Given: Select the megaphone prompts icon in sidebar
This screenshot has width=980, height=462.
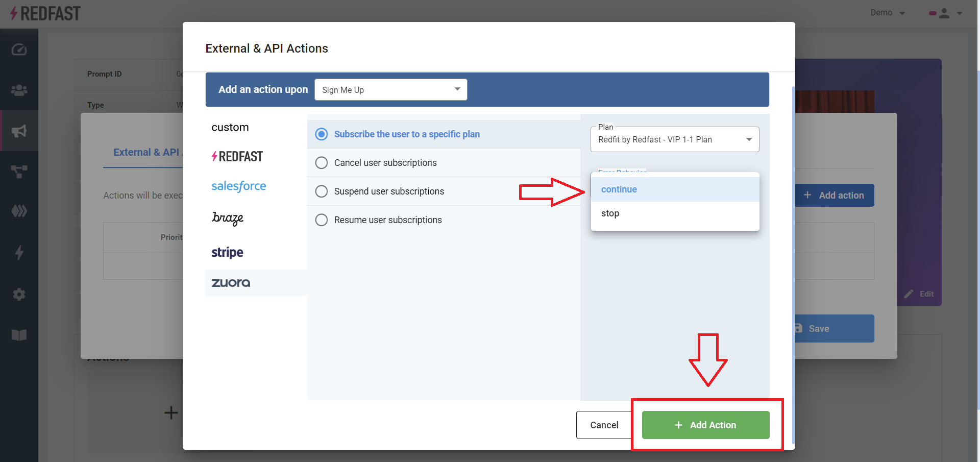Looking at the screenshot, I should pyautogui.click(x=19, y=131).
